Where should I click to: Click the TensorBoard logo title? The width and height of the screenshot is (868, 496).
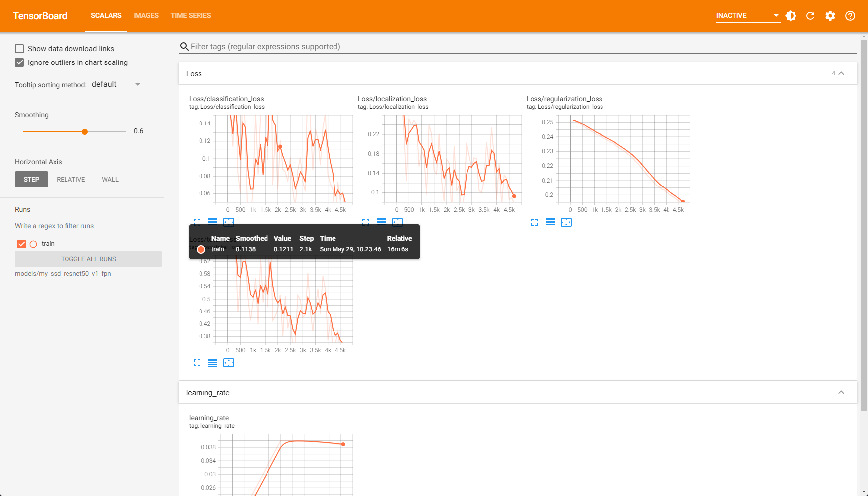tap(40, 16)
